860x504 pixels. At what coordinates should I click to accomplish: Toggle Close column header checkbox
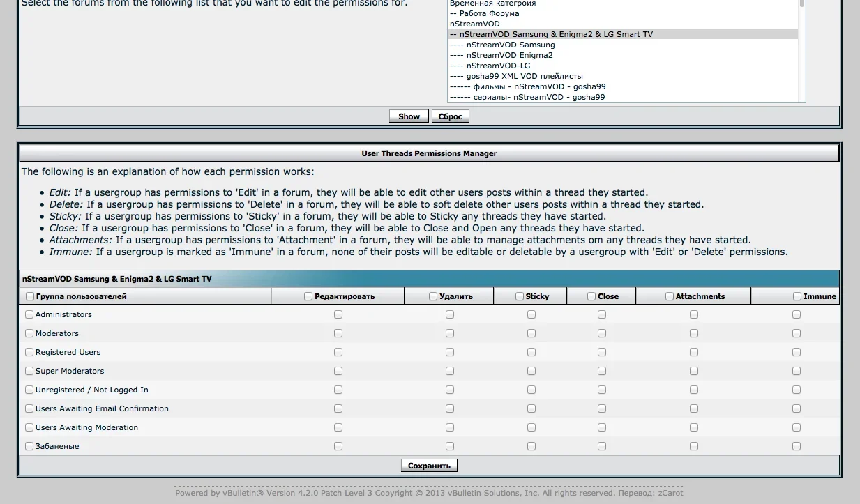click(591, 296)
